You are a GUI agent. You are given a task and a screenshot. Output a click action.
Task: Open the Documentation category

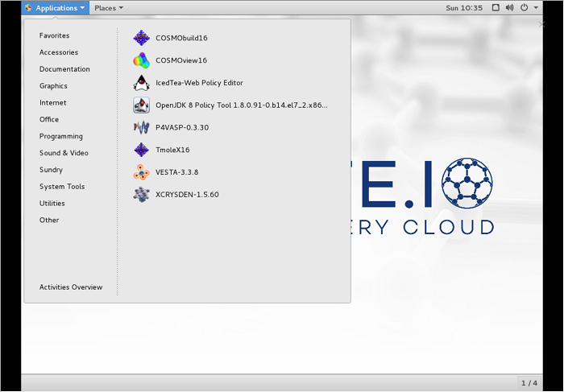[64, 69]
